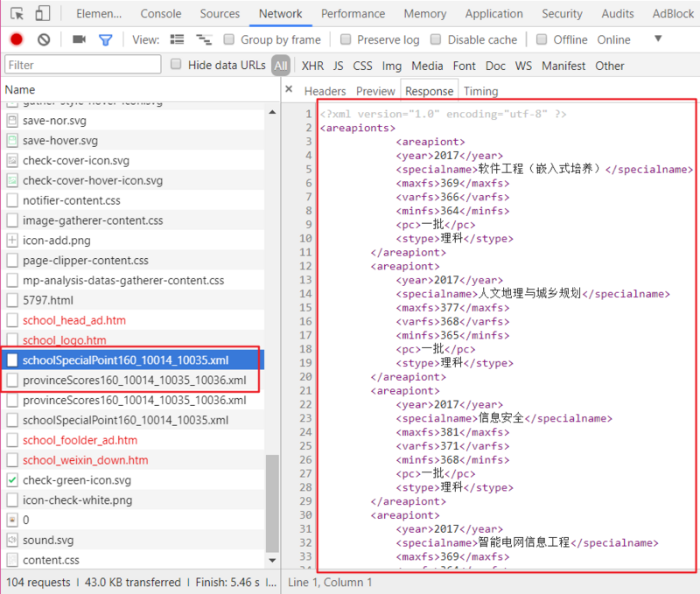Open the Memory tab
The height and width of the screenshot is (594, 700).
tap(425, 14)
